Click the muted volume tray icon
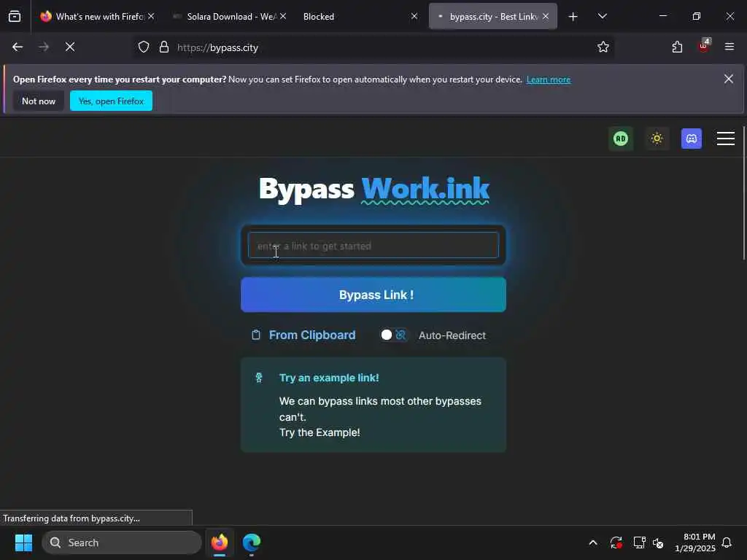The height and width of the screenshot is (560, 747). pyautogui.click(x=659, y=542)
